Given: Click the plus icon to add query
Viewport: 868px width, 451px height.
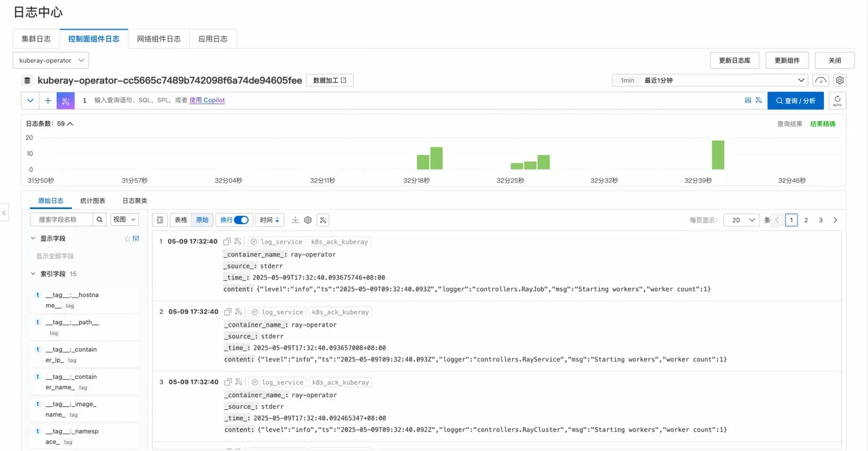Looking at the screenshot, I should tap(48, 100).
